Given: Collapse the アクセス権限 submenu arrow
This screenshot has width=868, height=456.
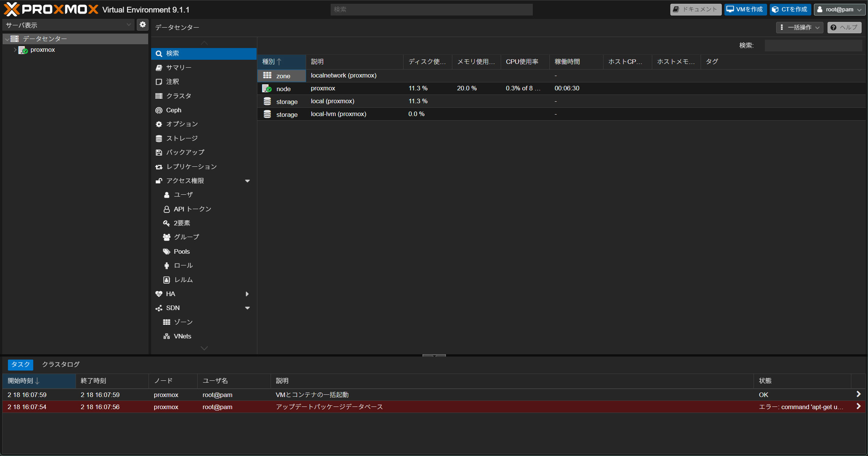Looking at the screenshot, I should click(248, 181).
